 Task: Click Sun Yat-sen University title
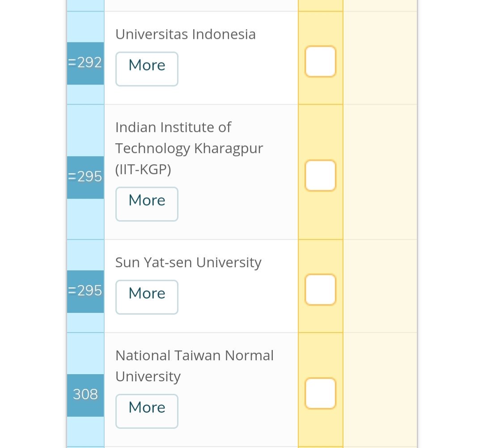188,263
